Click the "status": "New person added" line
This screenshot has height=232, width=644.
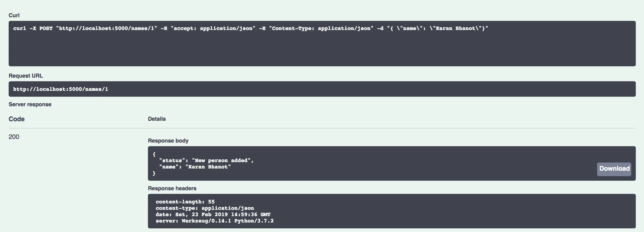[x=206, y=160]
